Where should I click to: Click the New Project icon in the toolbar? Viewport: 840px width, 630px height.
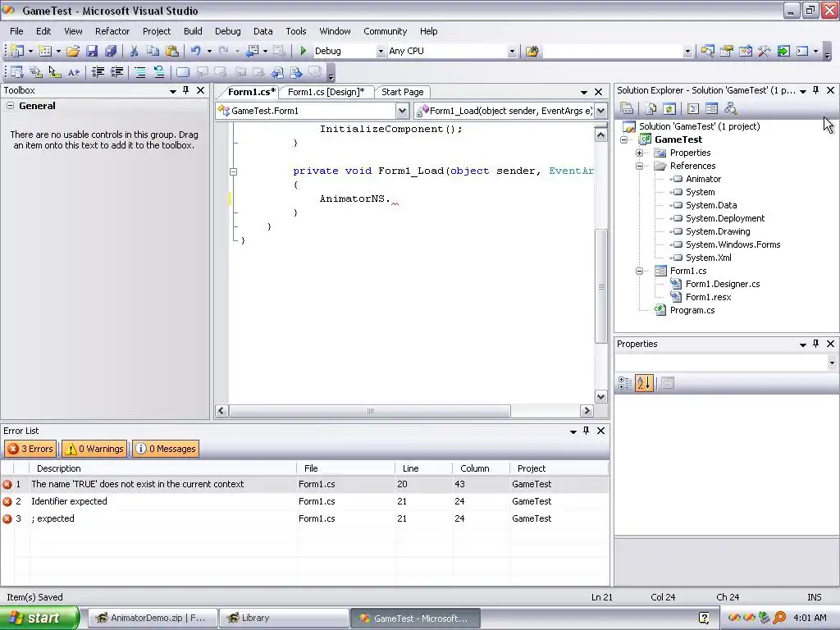17,51
